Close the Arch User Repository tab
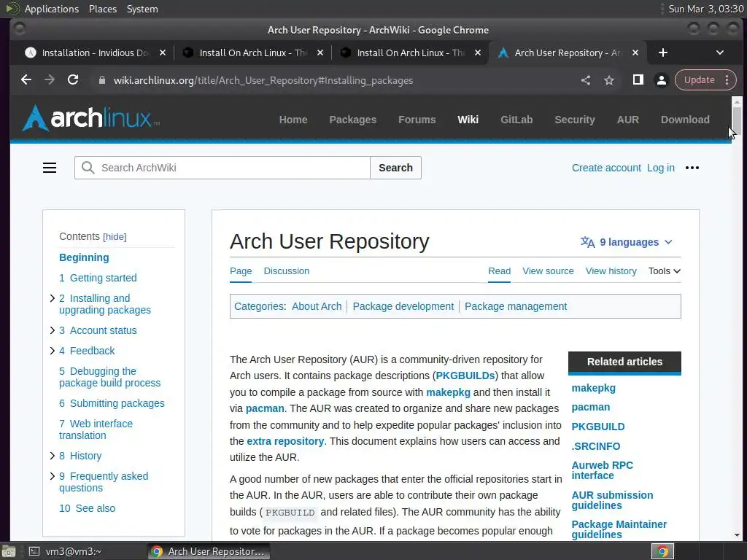Viewport: 747px width, 560px height. click(x=635, y=52)
